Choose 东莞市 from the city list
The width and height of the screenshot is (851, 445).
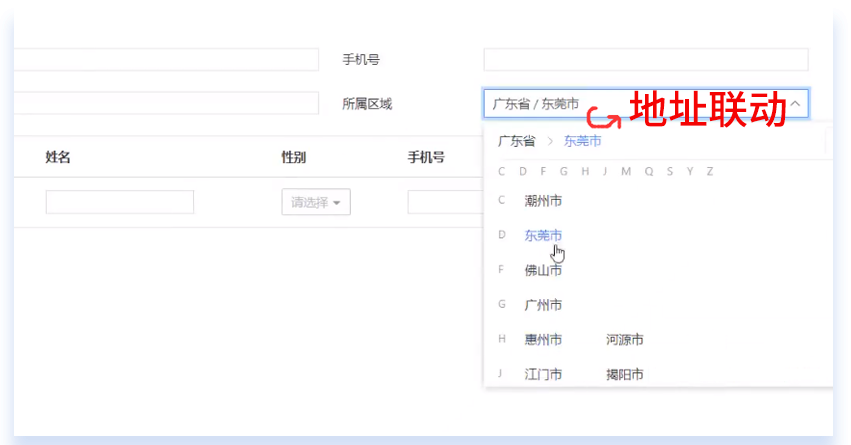click(x=543, y=236)
